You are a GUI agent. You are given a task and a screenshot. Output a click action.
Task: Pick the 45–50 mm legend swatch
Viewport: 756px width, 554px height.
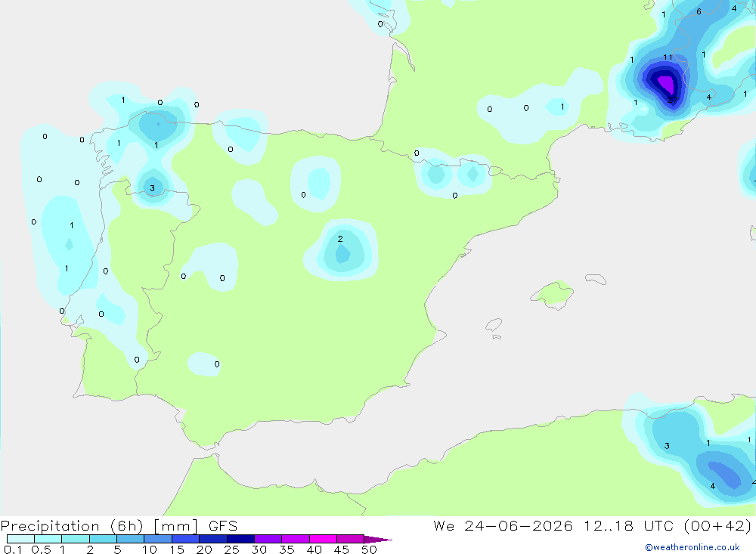351,539
